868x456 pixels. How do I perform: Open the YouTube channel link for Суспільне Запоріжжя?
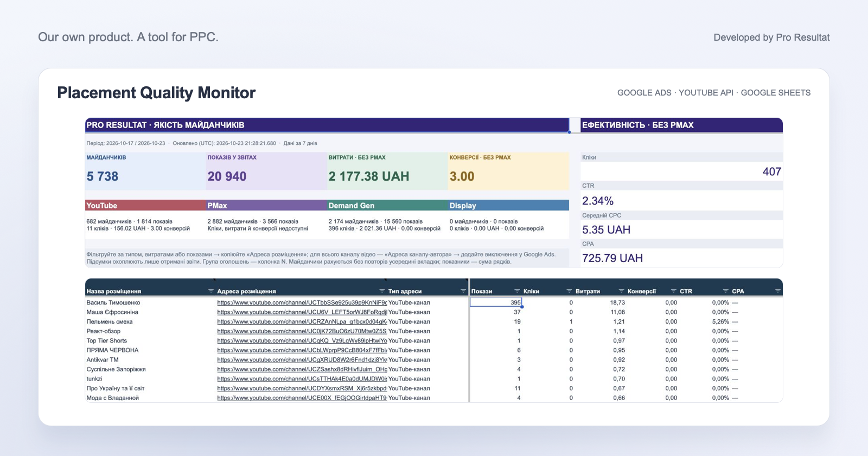tap(302, 369)
